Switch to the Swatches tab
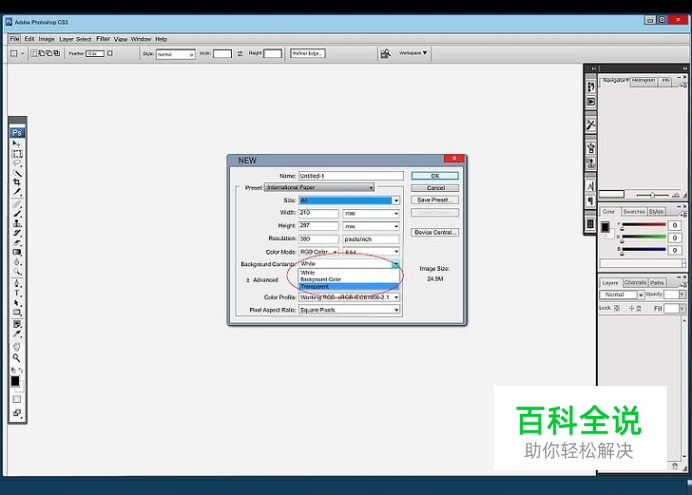This screenshot has height=495, width=692. pos(634,212)
